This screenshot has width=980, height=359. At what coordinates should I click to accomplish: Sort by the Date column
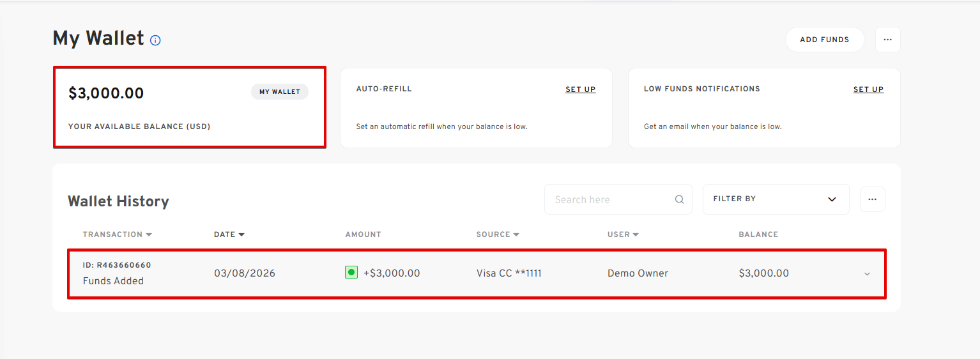coord(229,234)
